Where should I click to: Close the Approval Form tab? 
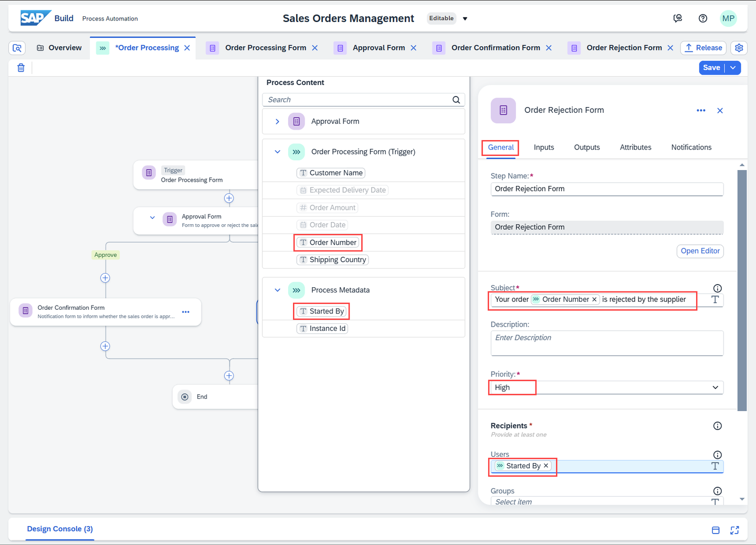pyautogui.click(x=414, y=48)
